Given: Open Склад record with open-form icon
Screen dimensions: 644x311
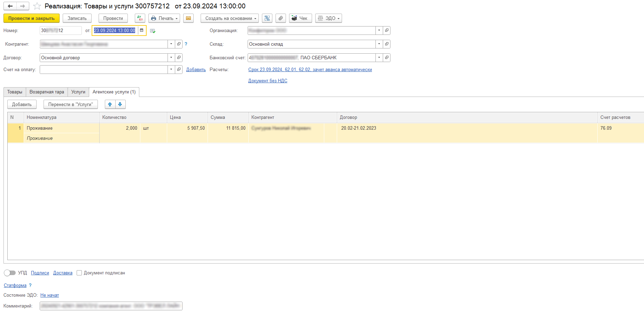Looking at the screenshot, I should click(387, 44).
